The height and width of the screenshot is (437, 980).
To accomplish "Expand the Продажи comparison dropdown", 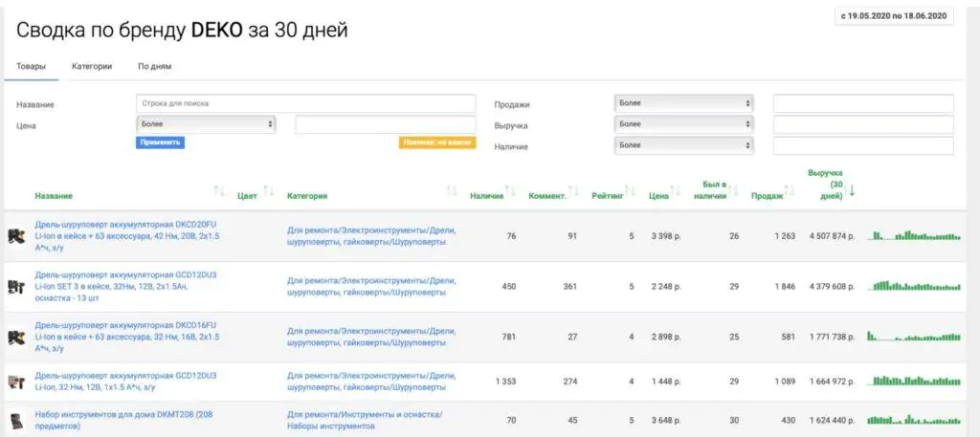I will (x=683, y=103).
